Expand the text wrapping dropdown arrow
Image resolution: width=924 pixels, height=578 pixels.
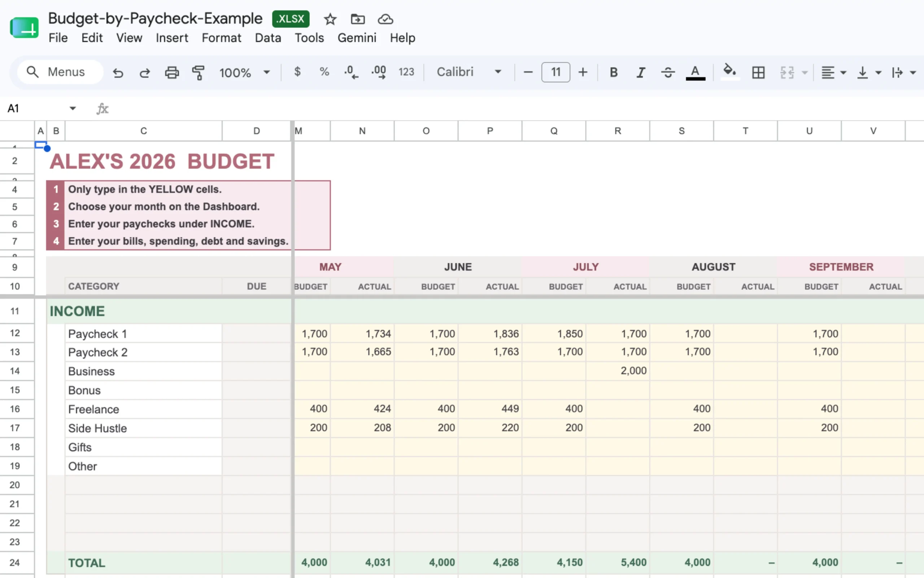pyautogui.click(x=913, y=72)
